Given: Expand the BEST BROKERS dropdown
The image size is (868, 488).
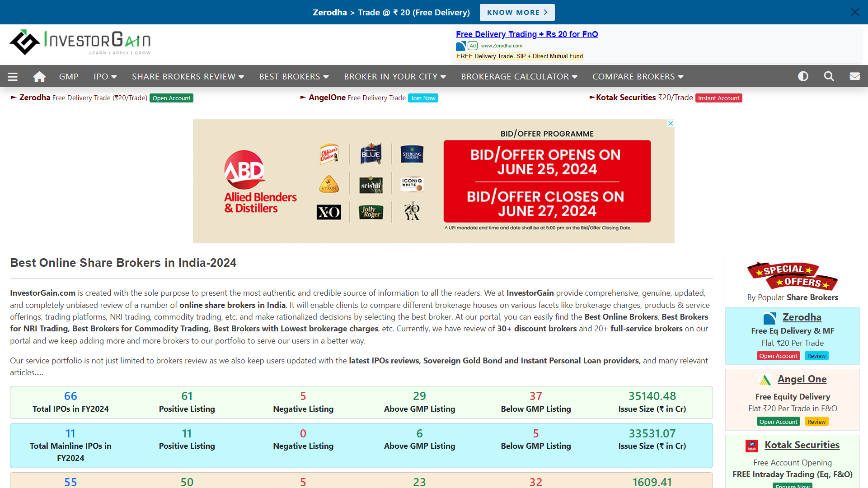Looking at the screenshot, I should point(294,76).
